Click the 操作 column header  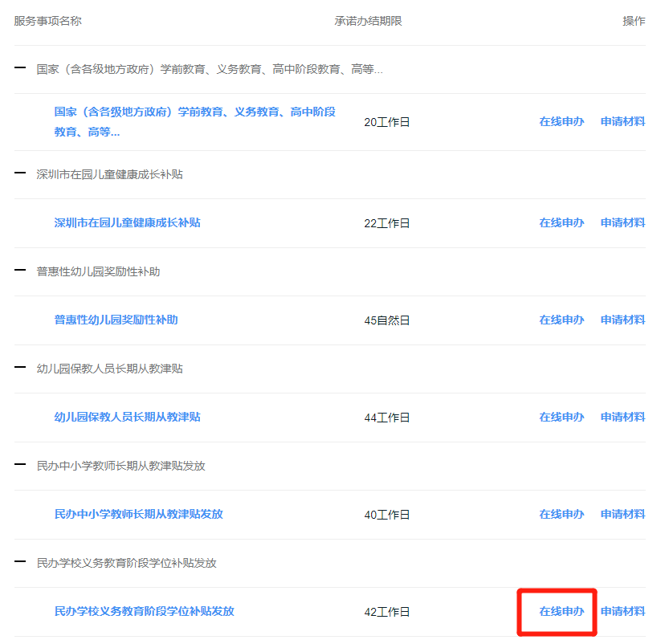tap(634, 21)
